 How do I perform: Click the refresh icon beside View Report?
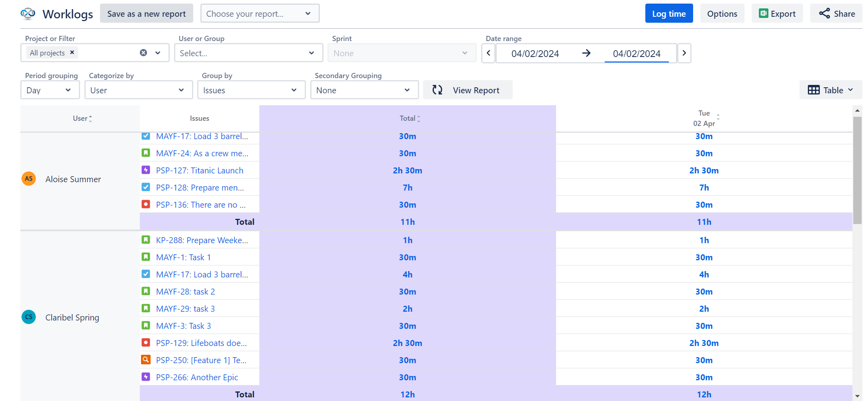(x=437, y=90)
